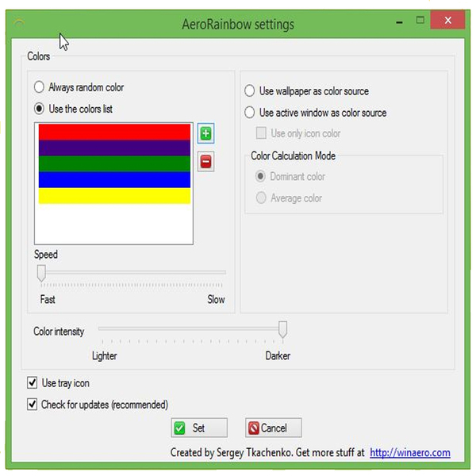Click the Set button

(199, 428)
